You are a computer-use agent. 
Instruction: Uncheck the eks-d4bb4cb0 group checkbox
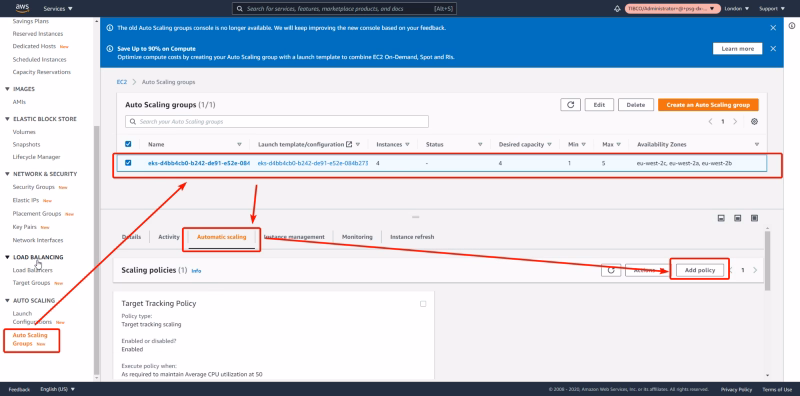point(128,163)
